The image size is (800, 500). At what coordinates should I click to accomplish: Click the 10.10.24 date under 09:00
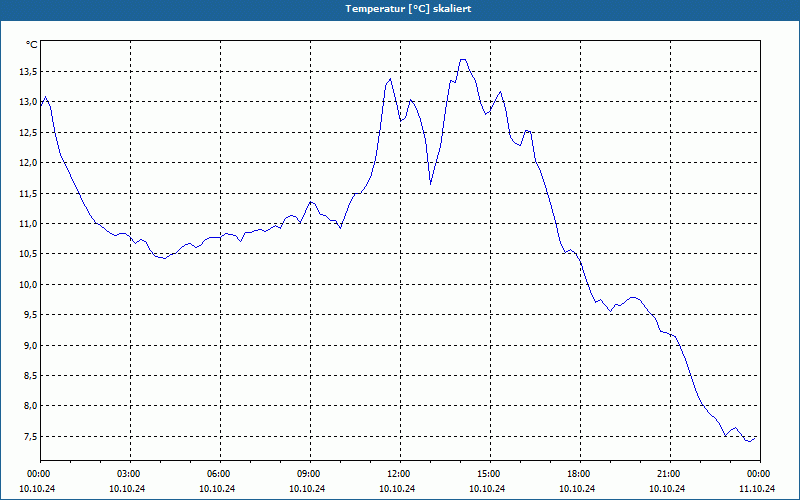click(308, 488)
